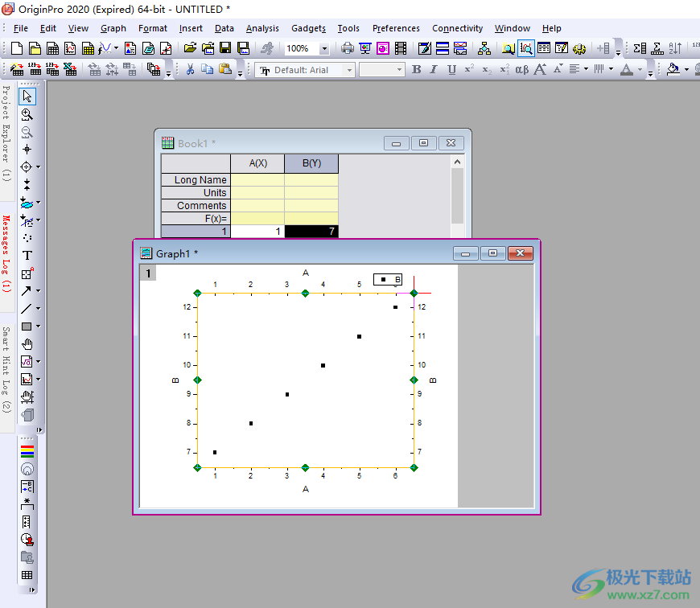The width and height of the screenshot is (700, 608).
Task: Open the zoom percentage dropdown
Action: 324,49
